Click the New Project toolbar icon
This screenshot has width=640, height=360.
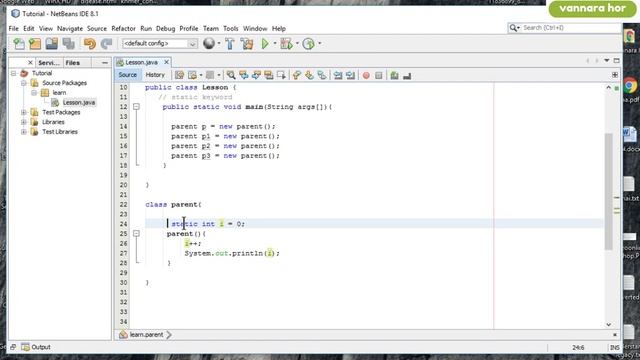(35, 44)
